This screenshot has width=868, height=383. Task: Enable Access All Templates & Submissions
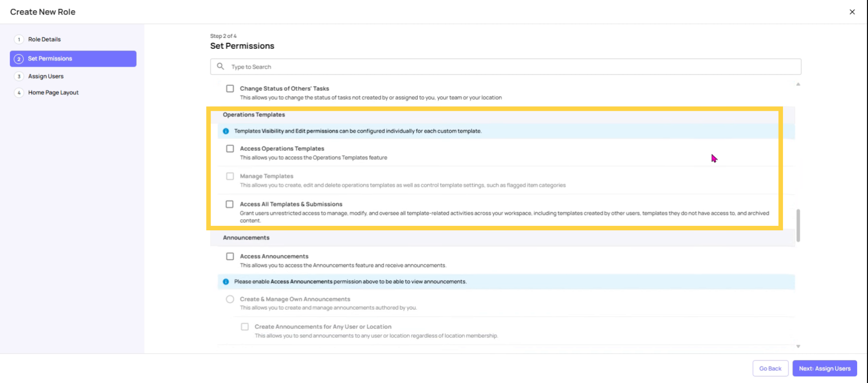230,204
